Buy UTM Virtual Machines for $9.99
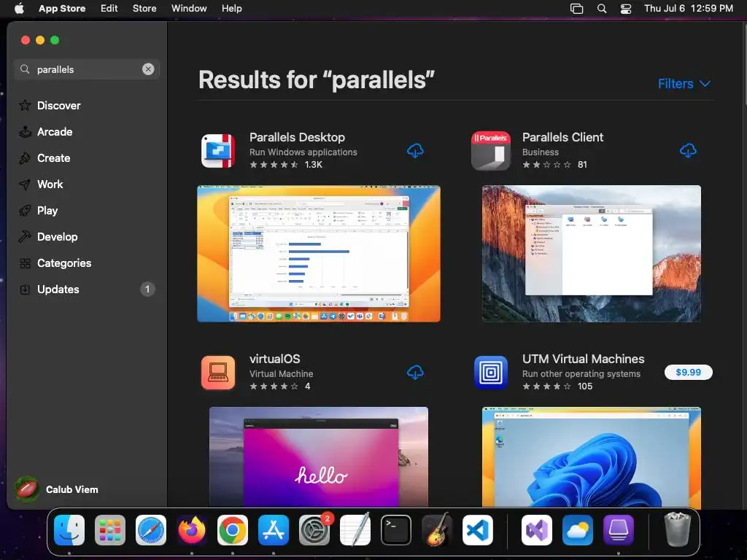This screenshot has width=747, height=560. (x=689, y=372)
